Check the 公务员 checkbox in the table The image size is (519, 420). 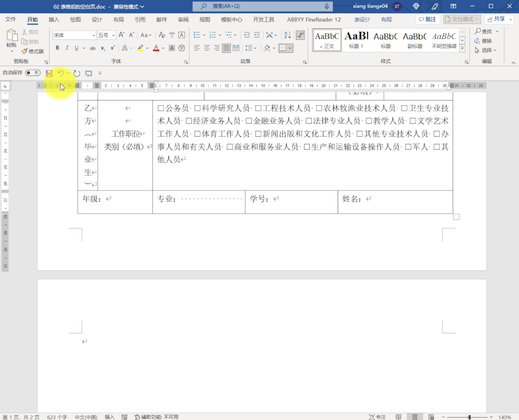tap(161, 108)
